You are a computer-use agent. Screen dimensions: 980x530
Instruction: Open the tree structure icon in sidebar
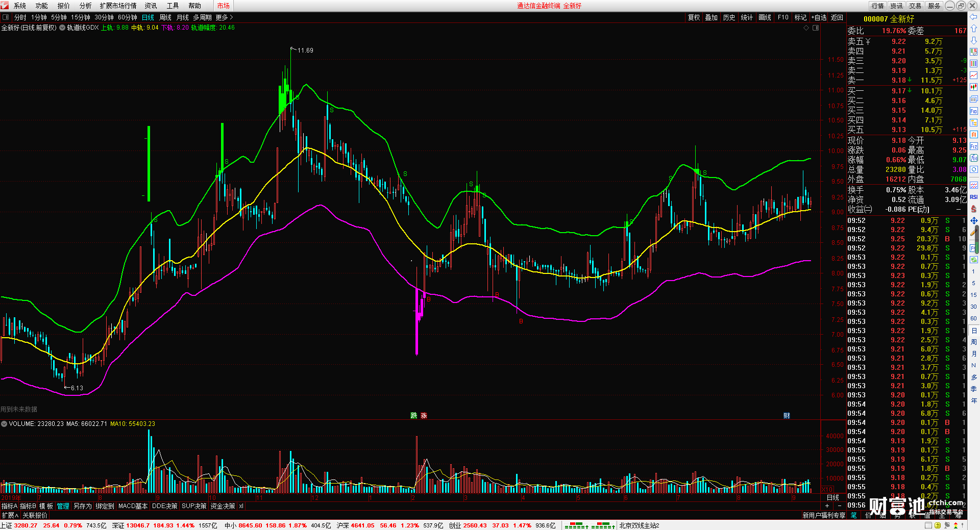(974, 123)
